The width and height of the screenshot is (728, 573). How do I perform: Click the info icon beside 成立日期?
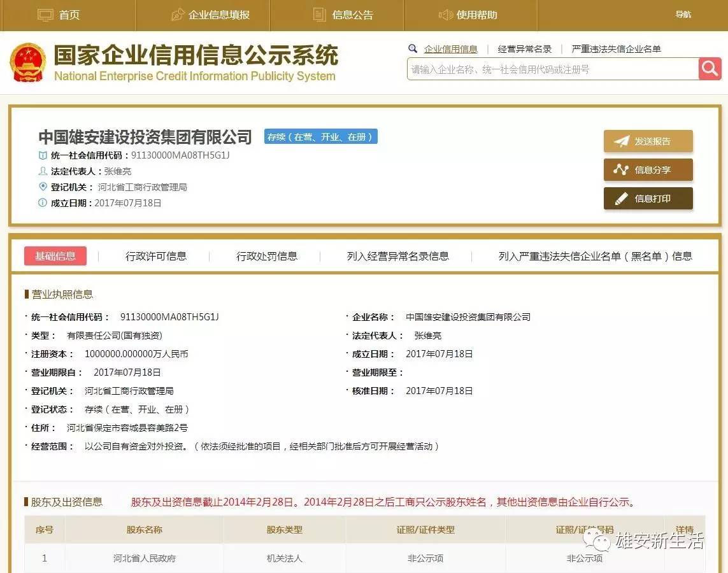pyautogui.click(x=43, y=202)
